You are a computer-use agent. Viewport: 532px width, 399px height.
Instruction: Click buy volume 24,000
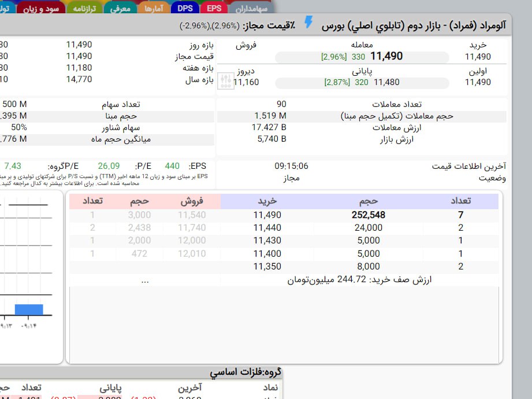[x=369, y=228]
